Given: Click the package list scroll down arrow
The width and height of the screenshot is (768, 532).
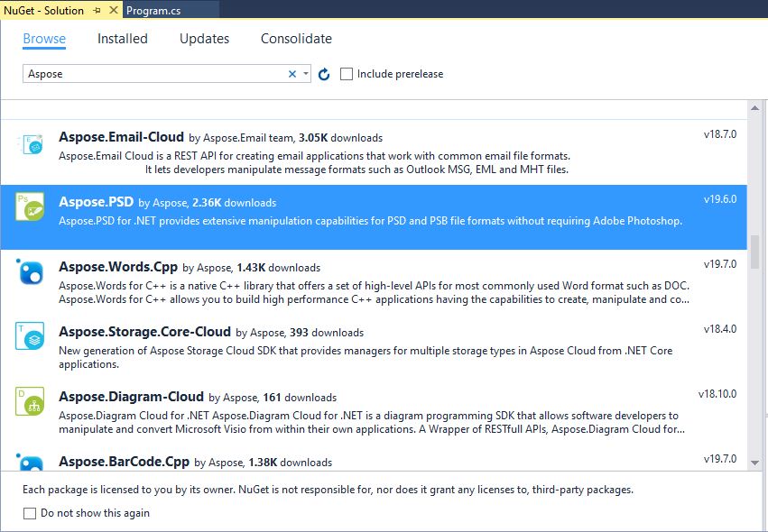Looking at the screenshot, I should click(x=754, y=463).
